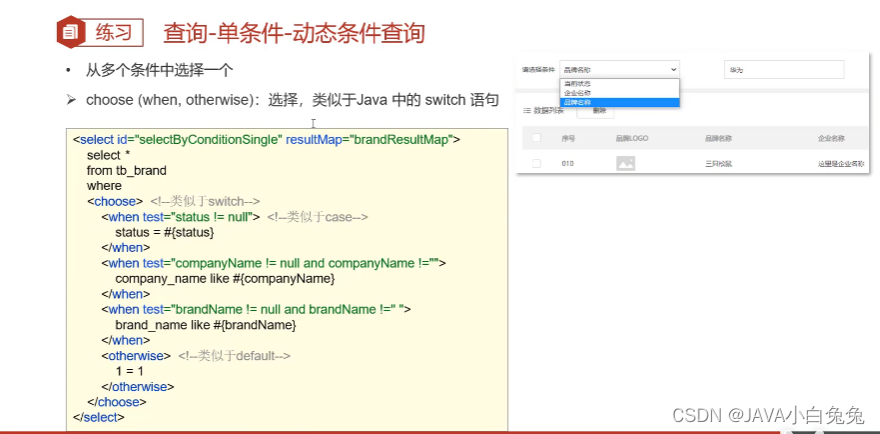Click the 类似于case comment

[317, 217]
